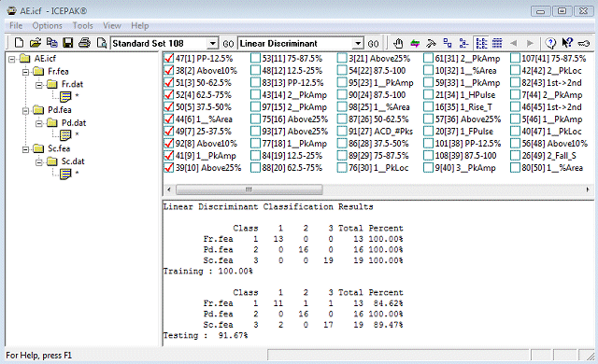The image size is (598, 364).
Task: Click the two linked blue squares icon
Action: (448, 44)
